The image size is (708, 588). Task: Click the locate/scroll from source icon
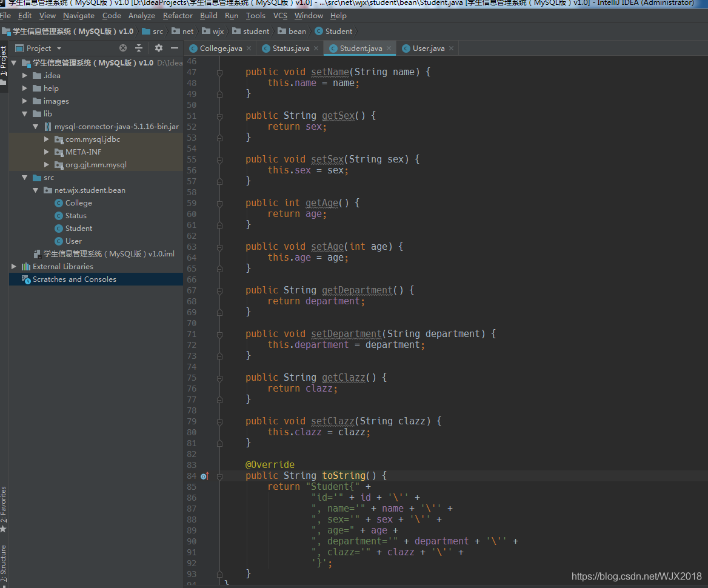[123, 48]
